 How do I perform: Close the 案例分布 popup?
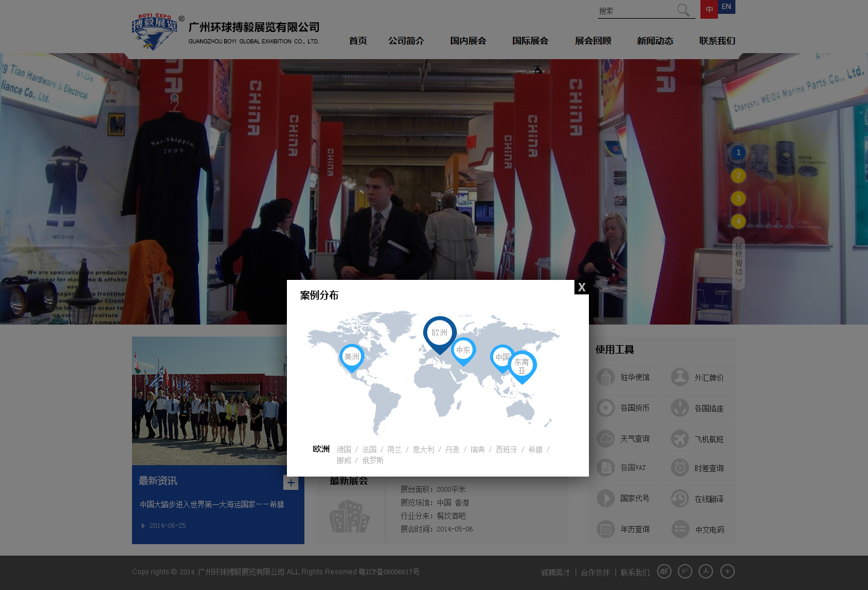[582, 287]
